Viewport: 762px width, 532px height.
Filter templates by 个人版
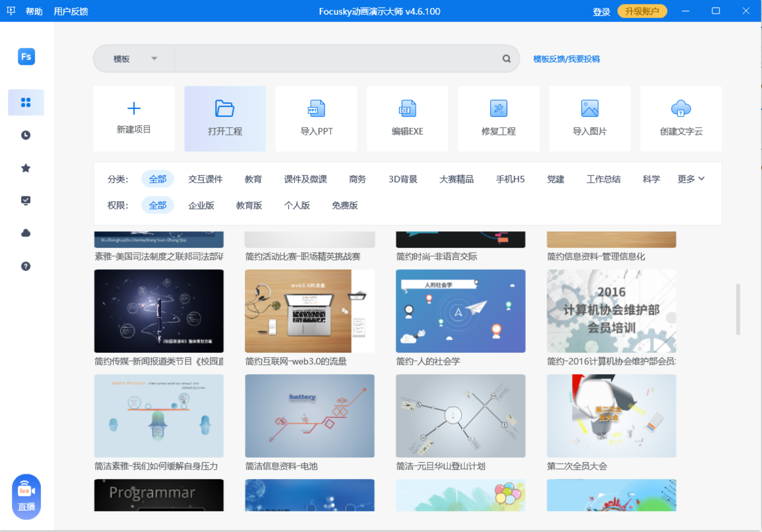click(297, 205)
